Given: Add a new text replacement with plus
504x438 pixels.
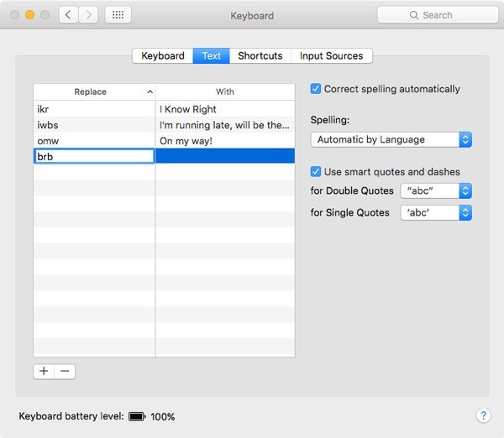Looking at the screenshot, I should [x=44, y=371].
